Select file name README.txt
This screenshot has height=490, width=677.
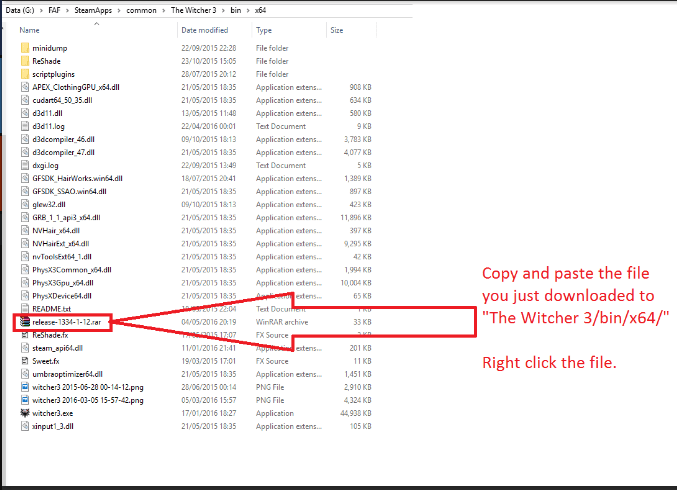51,309
